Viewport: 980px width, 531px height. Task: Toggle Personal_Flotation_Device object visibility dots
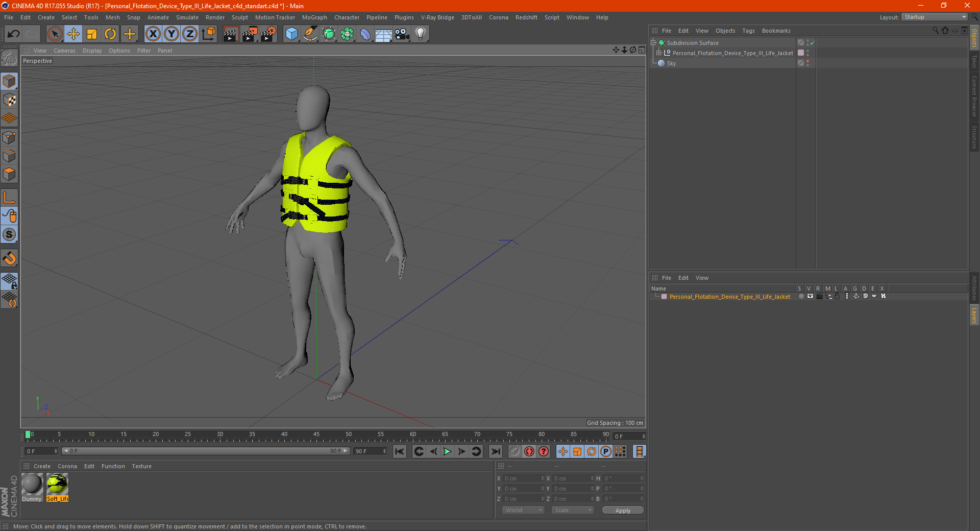(x=807, y=53)
